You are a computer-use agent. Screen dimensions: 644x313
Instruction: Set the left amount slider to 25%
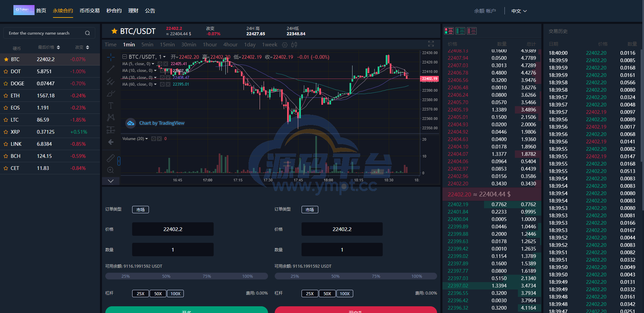coord(126,276)
